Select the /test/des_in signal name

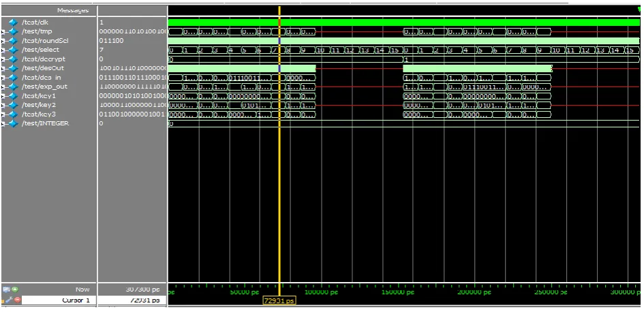(x=41, y=77)
